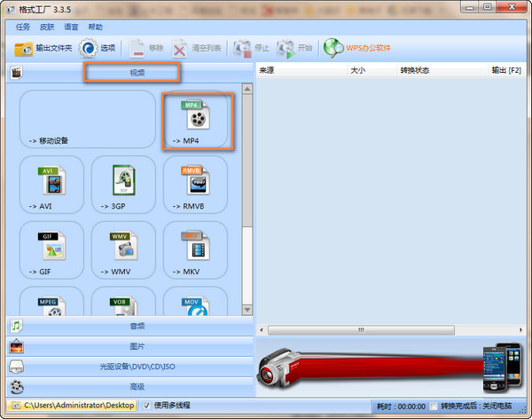Image resolution: width=532 pixels, height=419 pixels.
Task: Click the WPS办公软件 link
Action: pyautogui.click(x=357, y=48)
